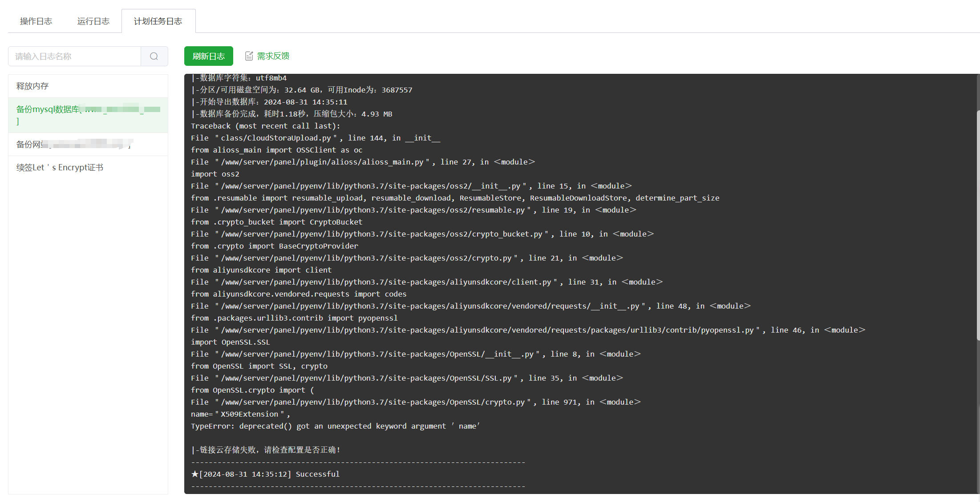
Task: Click the 数据库备份完成 log line
Action: pos(292,114)
